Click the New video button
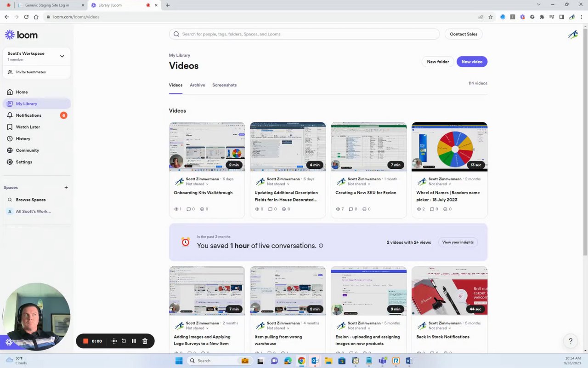 point(472,62)
